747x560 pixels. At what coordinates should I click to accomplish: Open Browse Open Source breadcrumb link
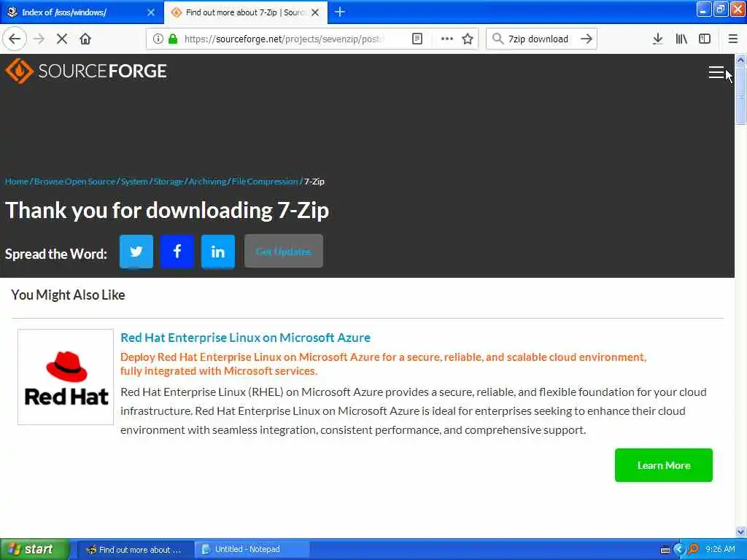point(75,182)
